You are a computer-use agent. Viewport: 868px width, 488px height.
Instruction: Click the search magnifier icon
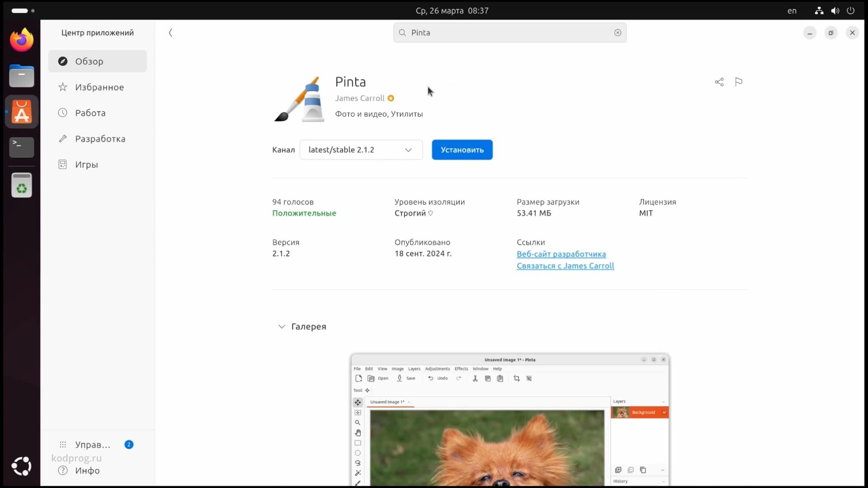[402, 33]
